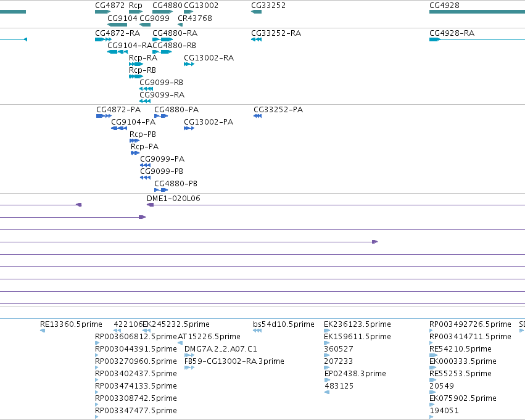Click the FB59-CG13002-RA.3prime EST label
Screen dimensions: 525x420
234,362
